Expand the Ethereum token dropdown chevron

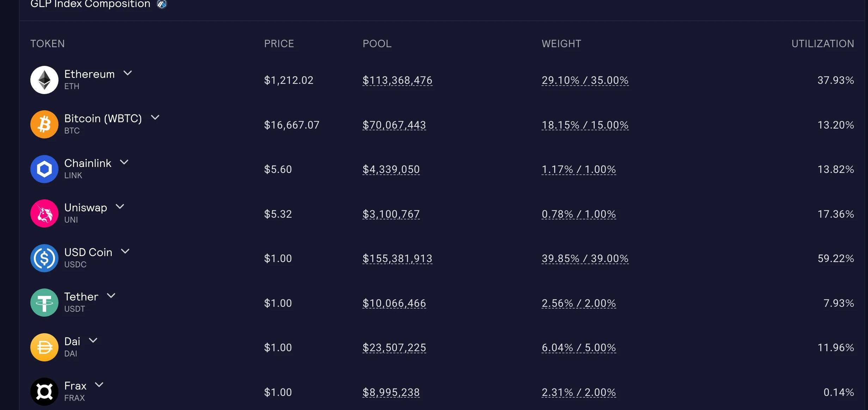(x=128, y=73)
